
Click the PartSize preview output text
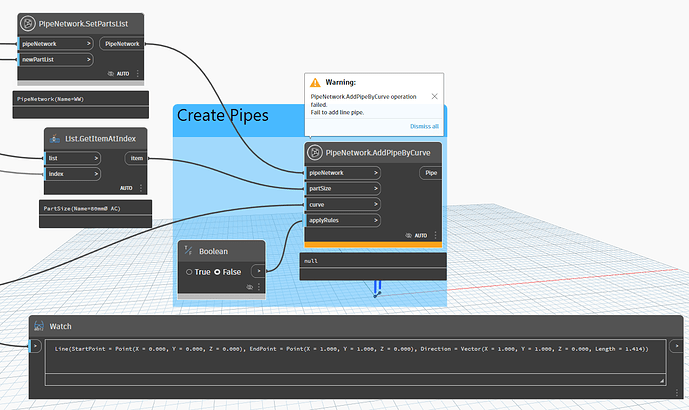pyautogui.click(x=82, y=209)
